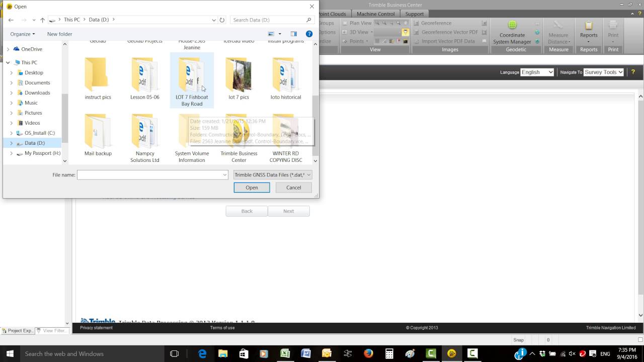Open Task View on taskbar

coord(174,353)
